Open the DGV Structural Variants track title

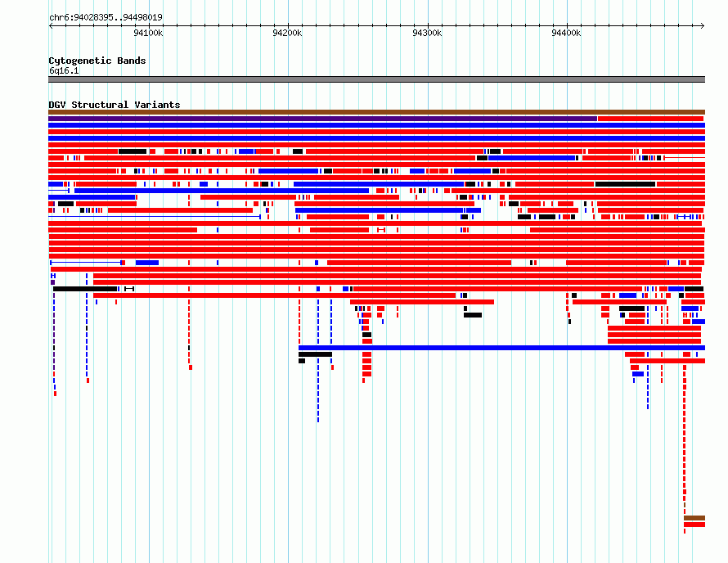click(115, 105)
